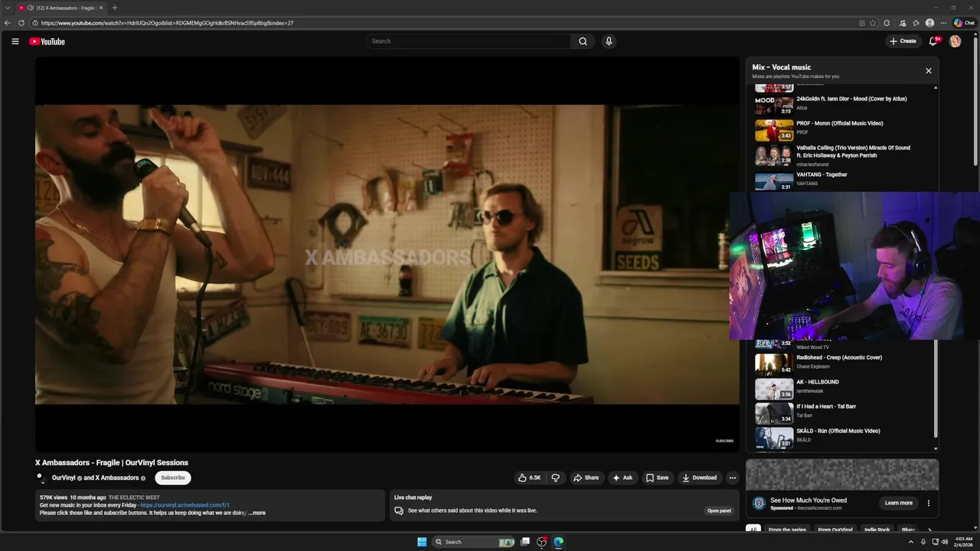
Task: Select the From the series chip
Action: point(787,530)
